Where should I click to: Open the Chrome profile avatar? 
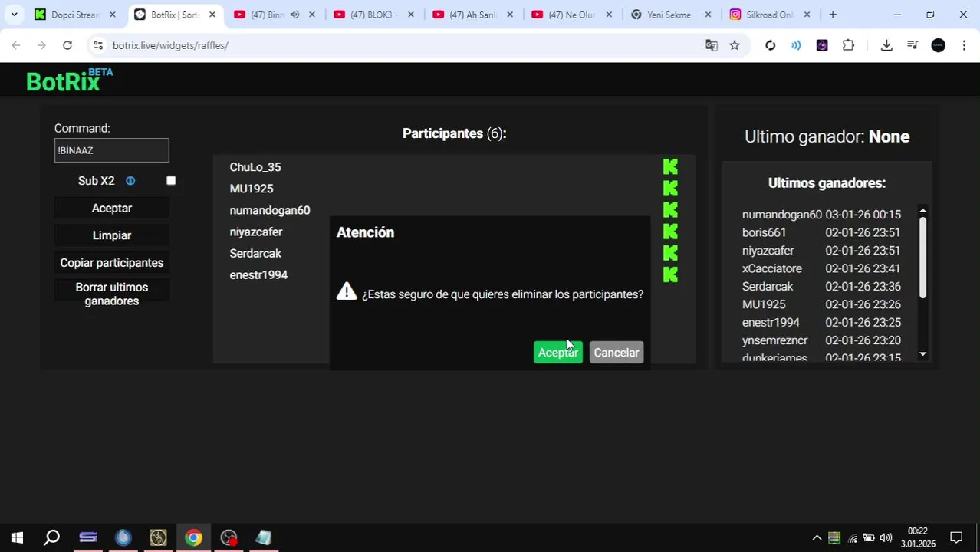(x=939, y=45)
